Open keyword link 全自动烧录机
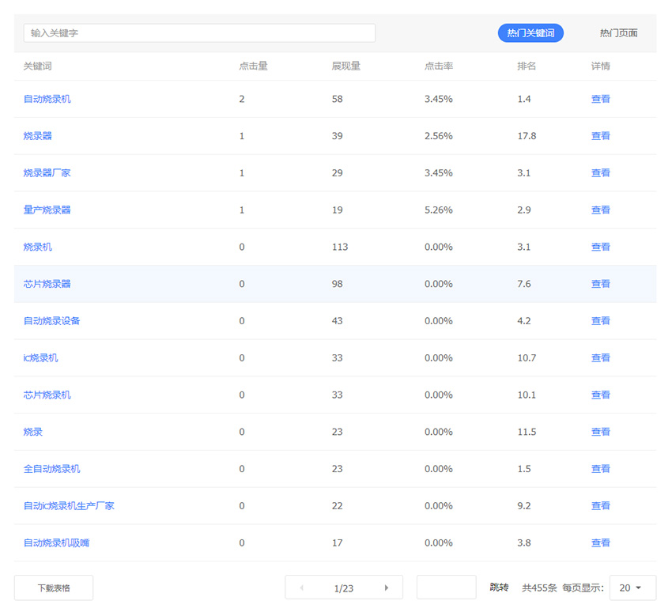 52,469
